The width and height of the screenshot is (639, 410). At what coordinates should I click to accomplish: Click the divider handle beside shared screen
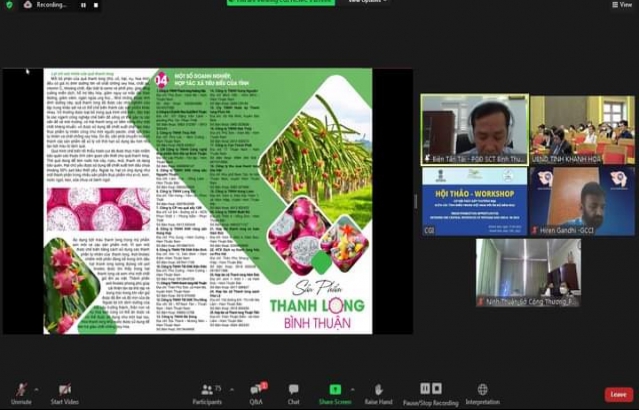(416, 201)
